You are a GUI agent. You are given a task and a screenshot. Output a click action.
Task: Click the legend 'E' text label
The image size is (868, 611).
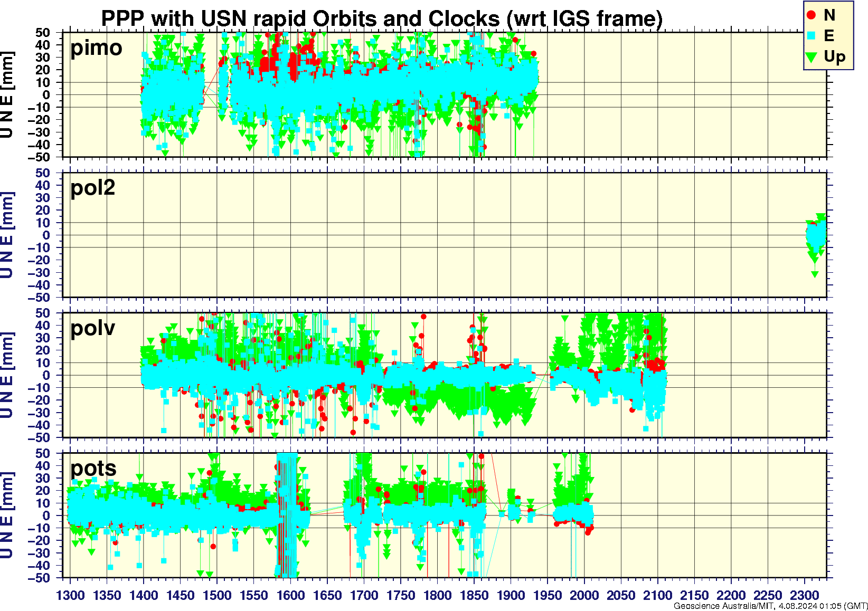click(829, 35)
